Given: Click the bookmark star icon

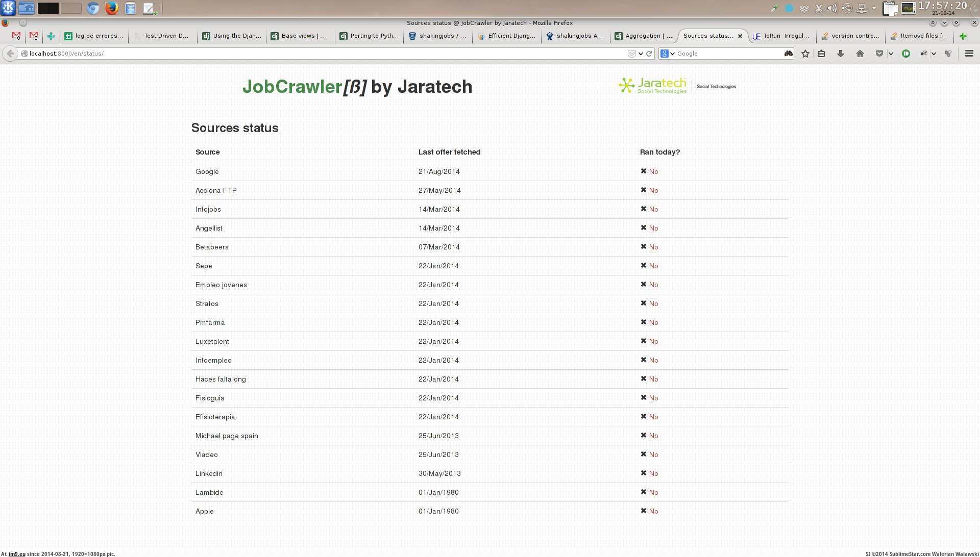Looking at the screenshot, I should point(805,54).
